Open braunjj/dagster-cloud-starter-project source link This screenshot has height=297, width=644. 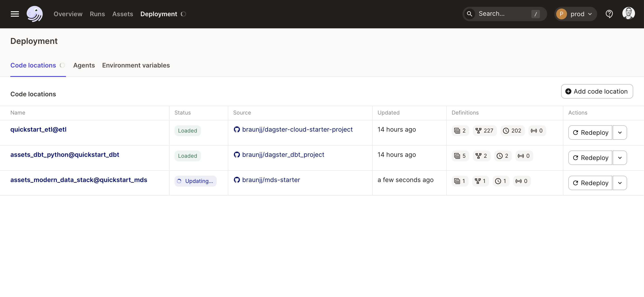pyautogui.click(x=297, y=129)
